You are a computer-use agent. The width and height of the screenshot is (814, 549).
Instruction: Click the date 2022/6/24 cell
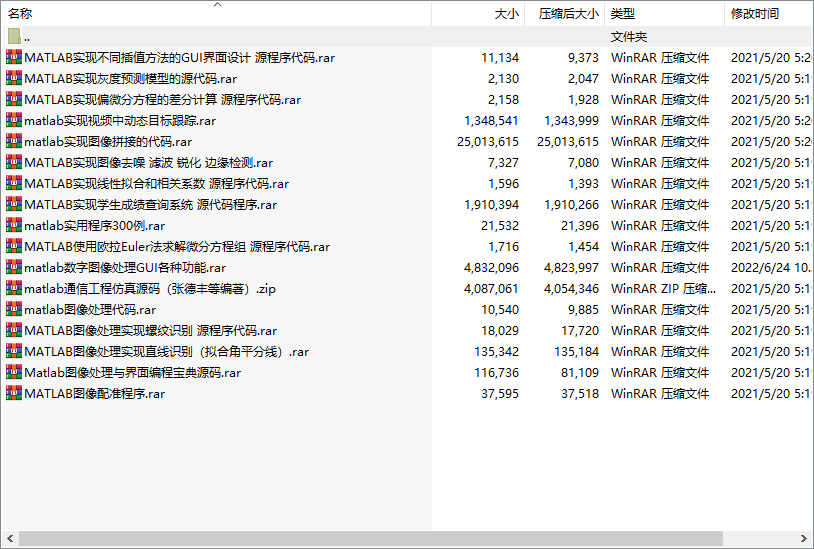click(771, 268)
